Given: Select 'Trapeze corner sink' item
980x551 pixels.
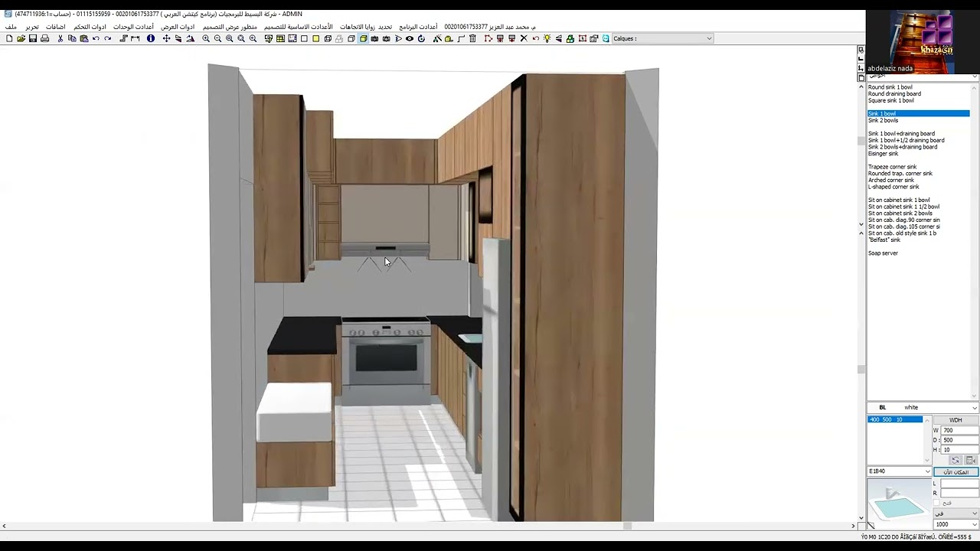Looking at the screenshot, I should click(x=892, y=167).
